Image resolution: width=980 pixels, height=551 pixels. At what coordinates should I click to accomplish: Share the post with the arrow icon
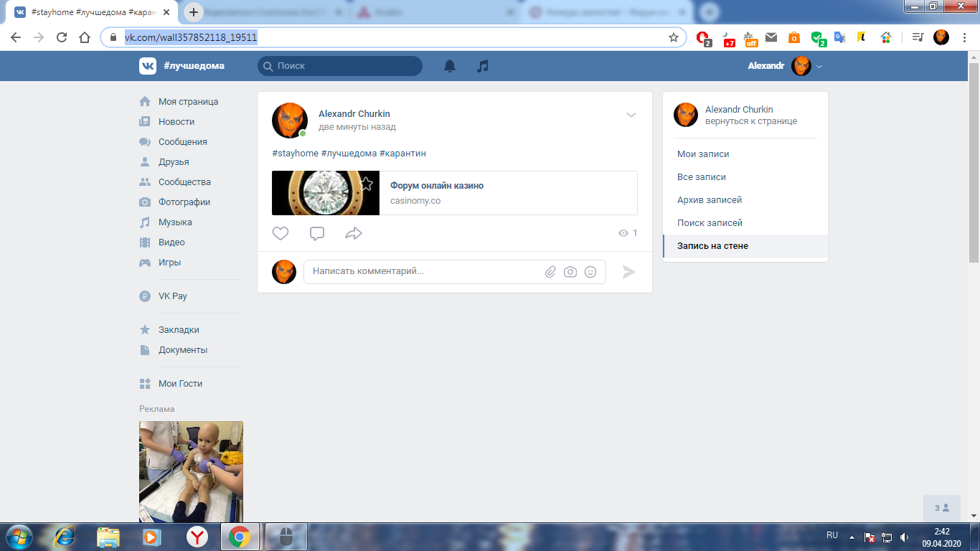point(354,233)
